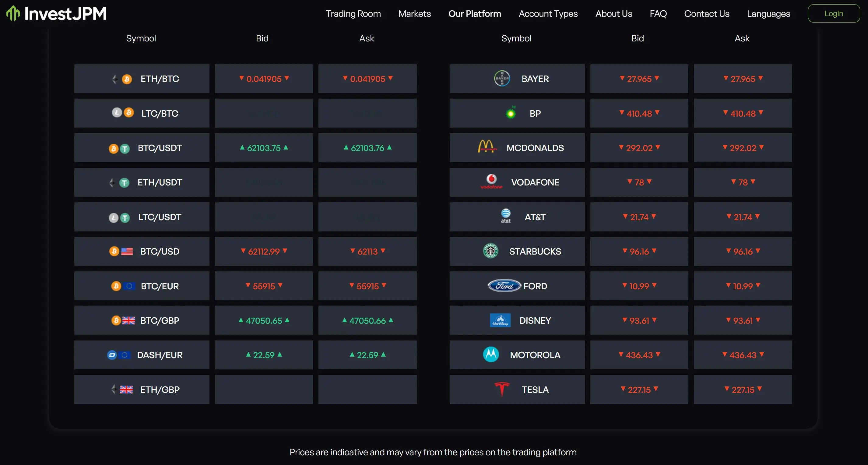Click the BTC/GBP bid value 47050.65
Screen dimensions: 868x465
[x=264, y=320]
